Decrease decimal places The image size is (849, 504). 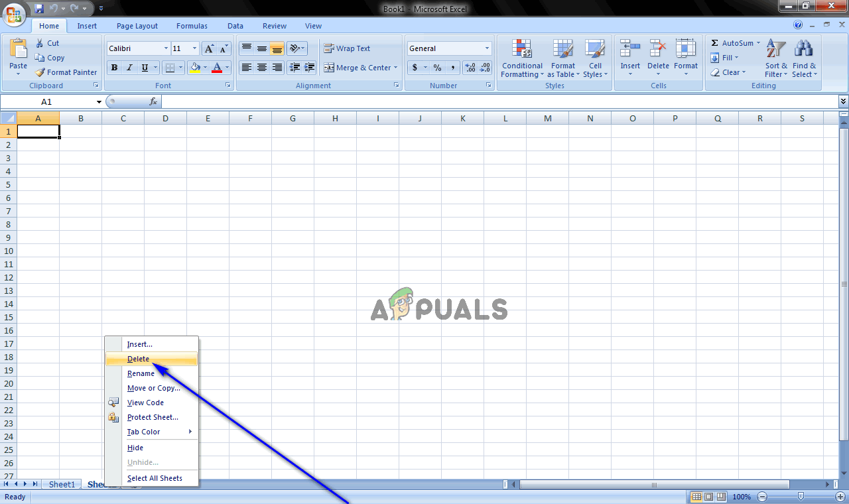coord(486,68)
